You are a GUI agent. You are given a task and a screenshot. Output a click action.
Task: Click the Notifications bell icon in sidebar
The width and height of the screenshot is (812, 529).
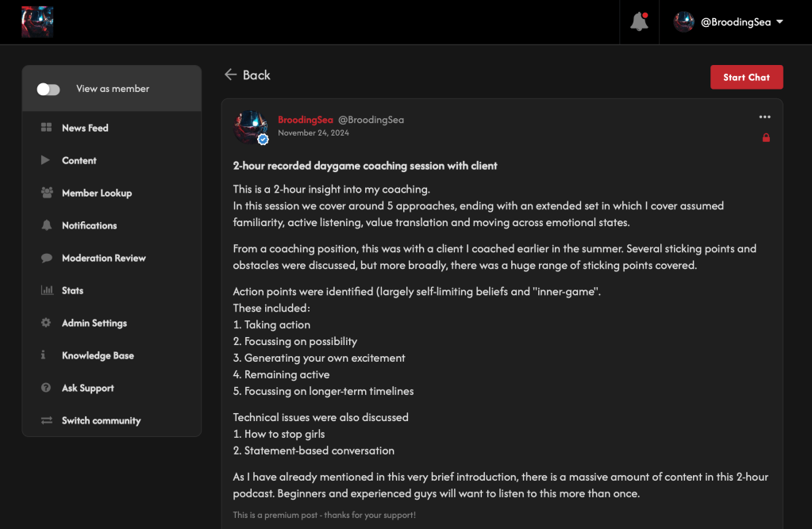[47, 225]
